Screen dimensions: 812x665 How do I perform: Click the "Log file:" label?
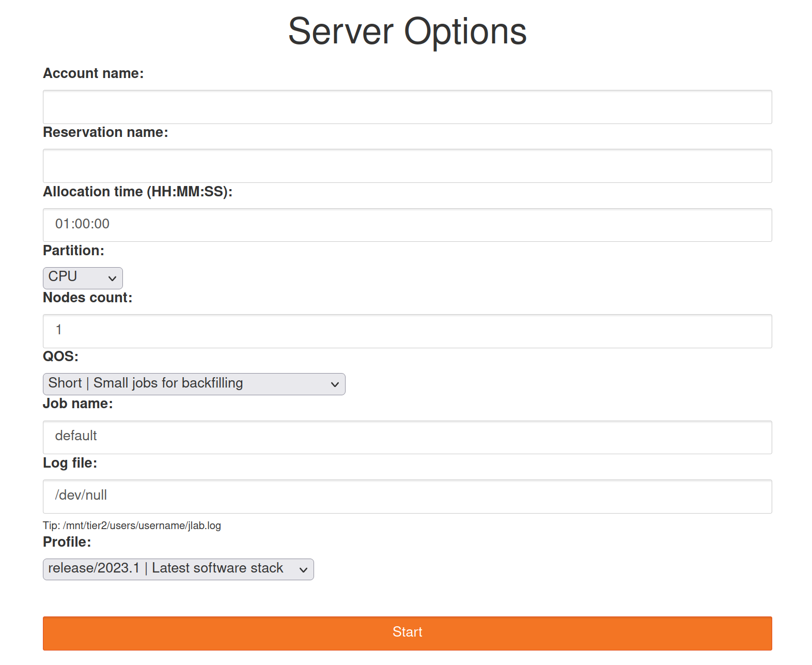click(70, 463)
